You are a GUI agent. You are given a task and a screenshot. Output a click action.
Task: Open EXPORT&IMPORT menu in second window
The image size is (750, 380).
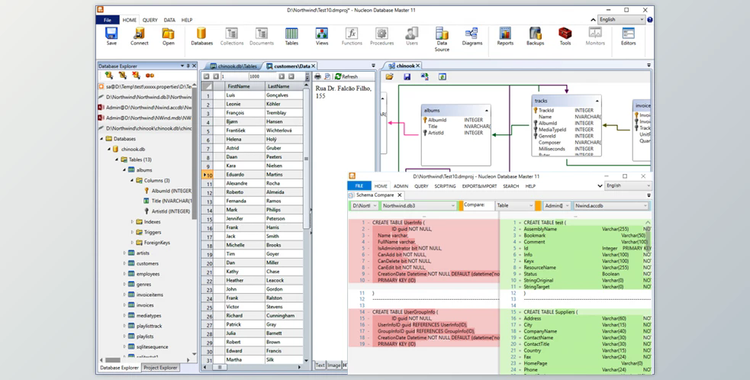point(479,186)
